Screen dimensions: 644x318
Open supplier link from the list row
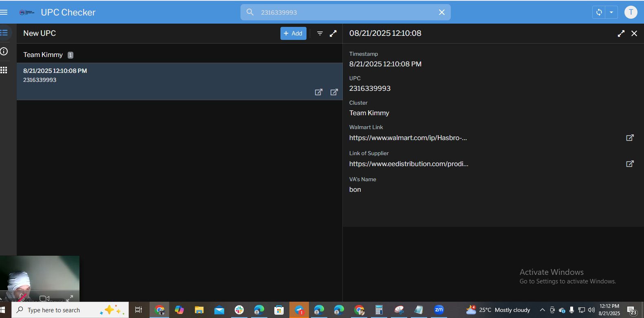click(x=334, y=92)
